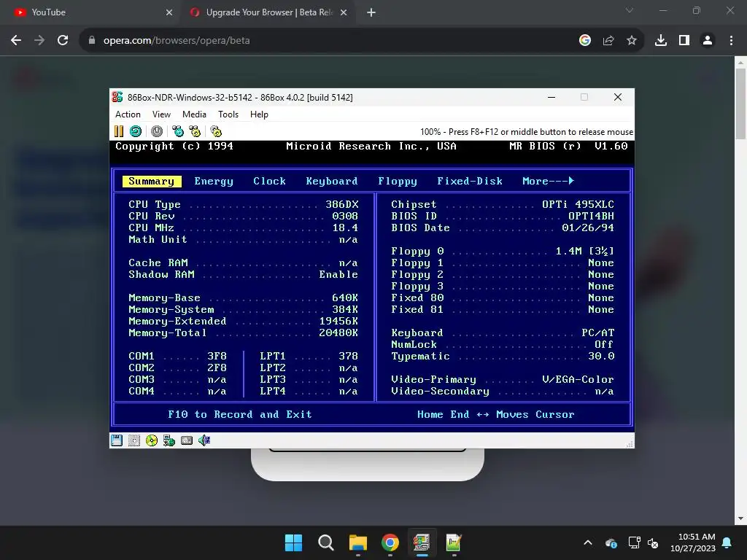This screenshot has height=560, width=747.
Task: Select the Energy tab in MR BIOS
Action: tap(214, 181)
